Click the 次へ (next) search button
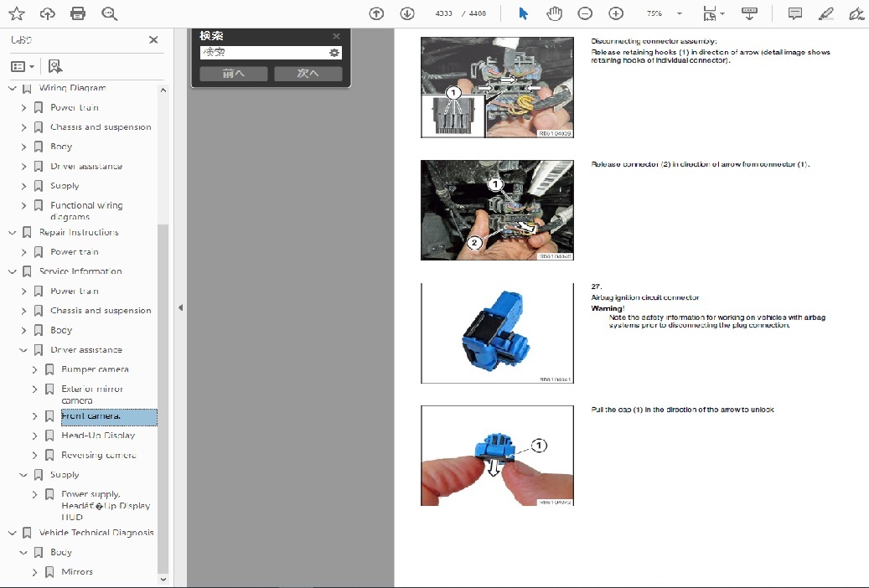The height and width of the screenshot is (588, 869). [x=308, y=74]
